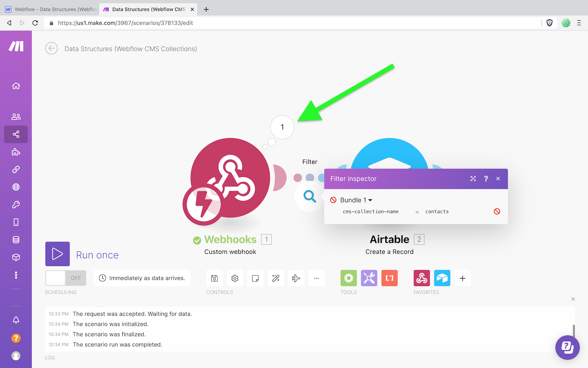Viewport: 588px width, 368px height.
Task: Open the Brave shields icon
Action: tap(550, 23)
